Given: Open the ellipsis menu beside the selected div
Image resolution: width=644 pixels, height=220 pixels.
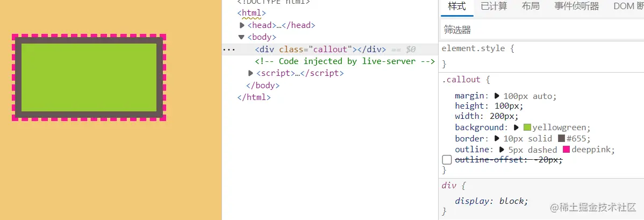Looking at the screenshot, I should coord(228,49).
